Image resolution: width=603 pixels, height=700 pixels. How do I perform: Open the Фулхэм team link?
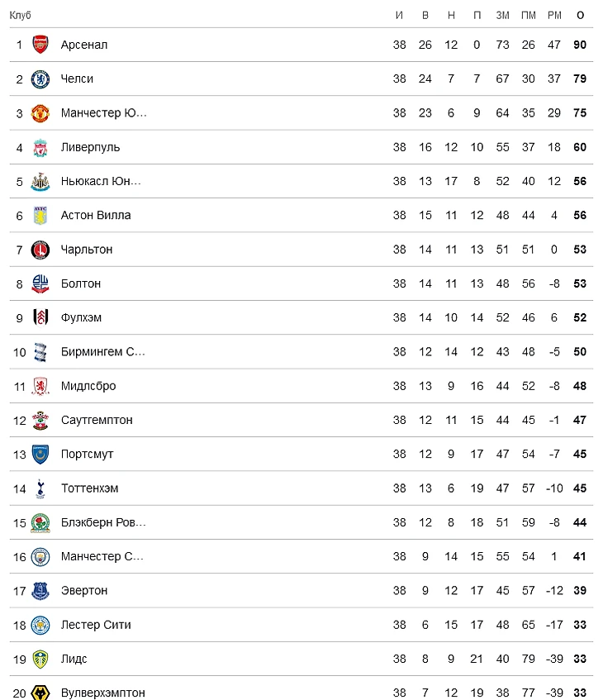[81, 317]
